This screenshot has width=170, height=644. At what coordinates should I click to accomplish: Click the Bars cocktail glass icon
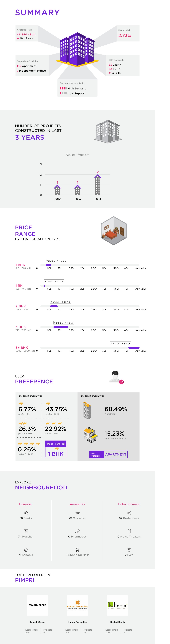(x=129, y=550)
